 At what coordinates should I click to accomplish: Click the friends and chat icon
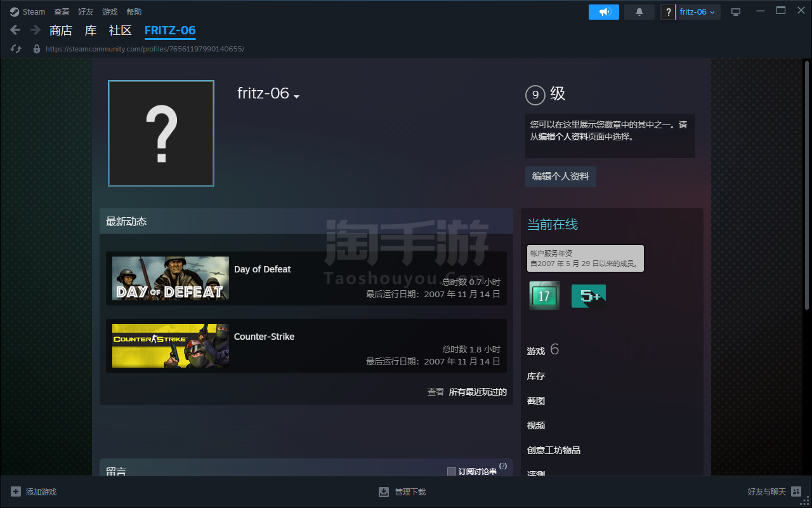point(796,491)
